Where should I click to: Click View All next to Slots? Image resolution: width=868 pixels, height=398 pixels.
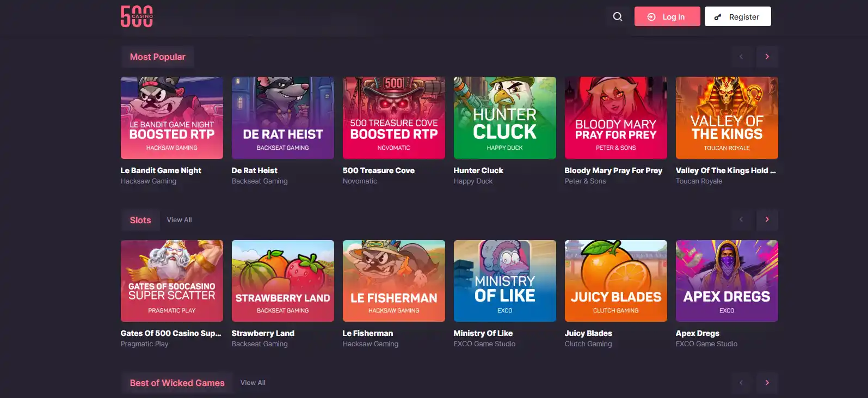(x=179, y=220)
